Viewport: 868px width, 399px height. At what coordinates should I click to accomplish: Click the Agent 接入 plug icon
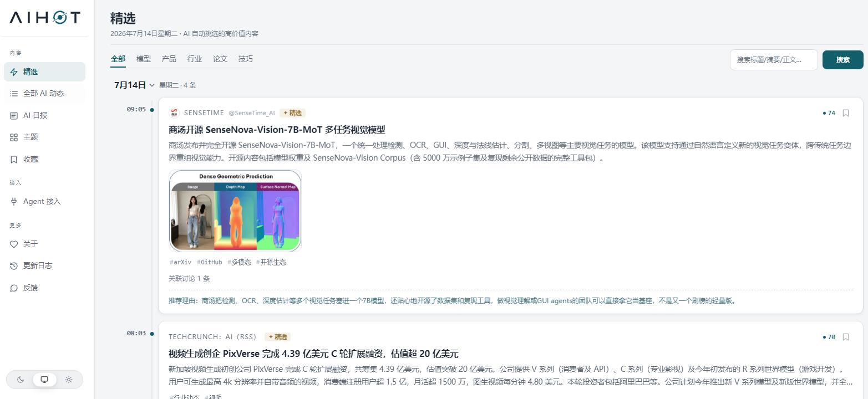click(x=14, y=202)
